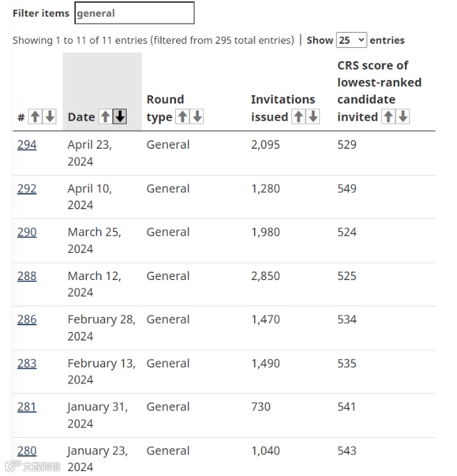Viewport: 457px width, 476px height.
Task: Sort # column descending arrow
Action: [x=49, y=117]
